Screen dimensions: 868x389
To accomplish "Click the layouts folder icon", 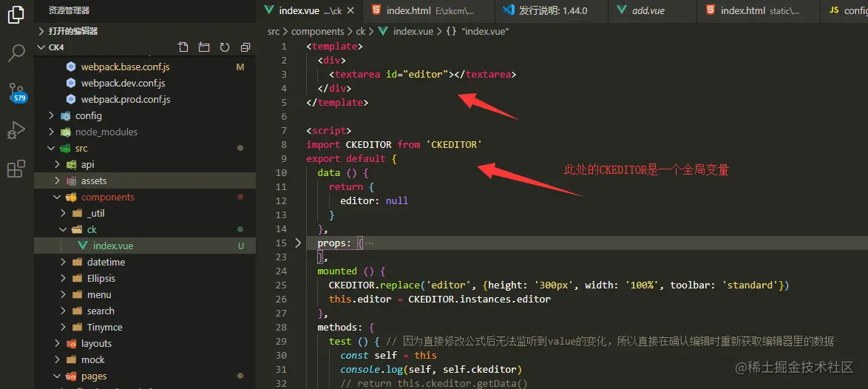I will point(71,344).
